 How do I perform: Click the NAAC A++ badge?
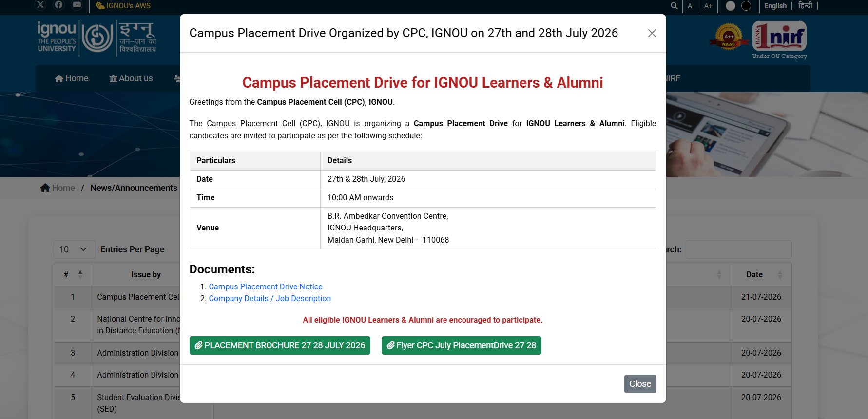[729, 37]
